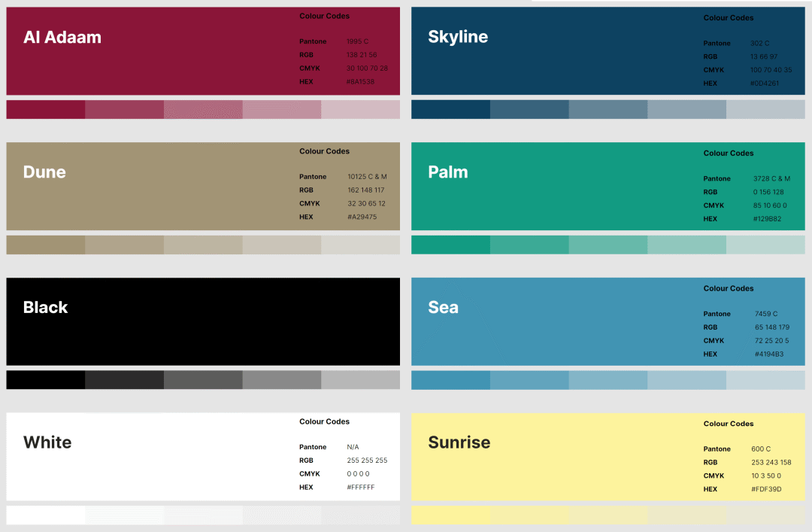Click the Sunrise colour name heading
This screenshot has height=532, width=812.
coord(459,442)
